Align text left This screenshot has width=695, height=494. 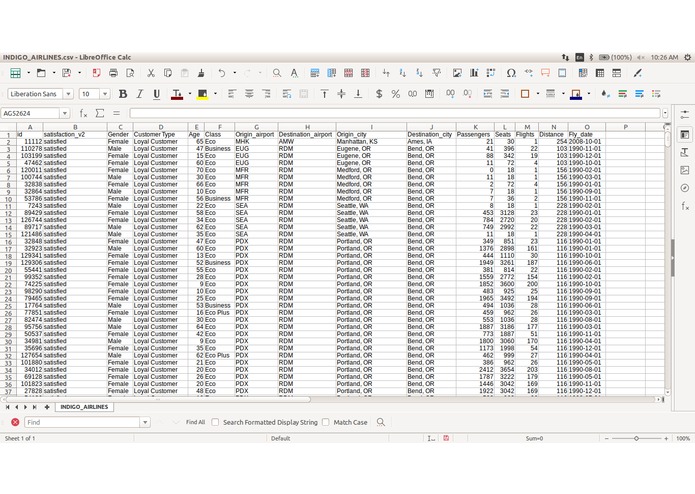(232, 94)
